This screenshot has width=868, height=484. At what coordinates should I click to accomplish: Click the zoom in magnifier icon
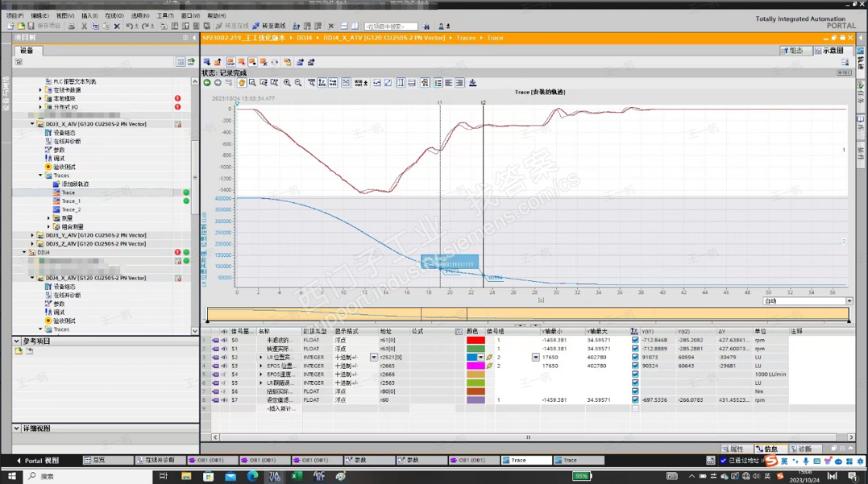(x=287, y=83)
